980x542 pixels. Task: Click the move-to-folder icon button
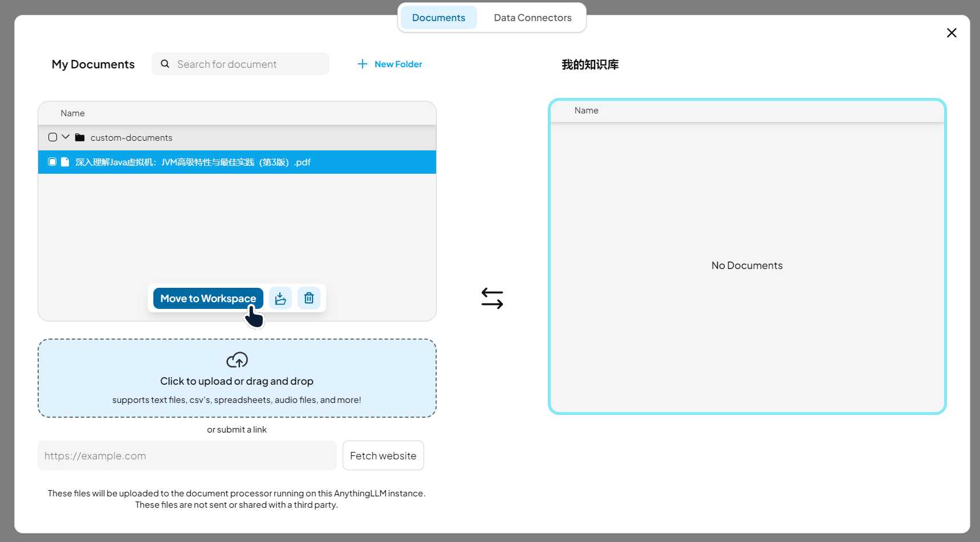280,298
